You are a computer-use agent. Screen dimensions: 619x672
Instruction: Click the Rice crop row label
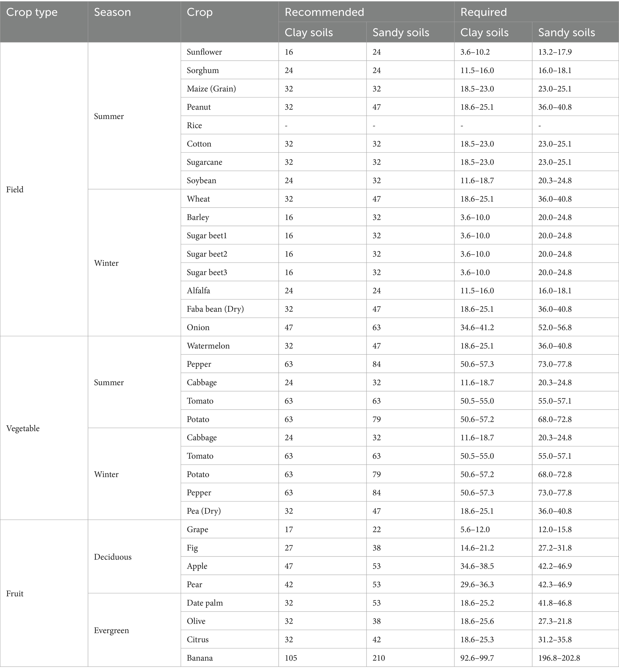coord(194,126)
